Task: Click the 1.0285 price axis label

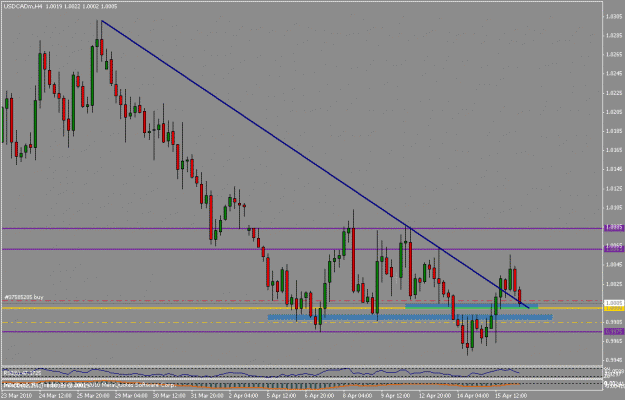Action: pos(614,36)
